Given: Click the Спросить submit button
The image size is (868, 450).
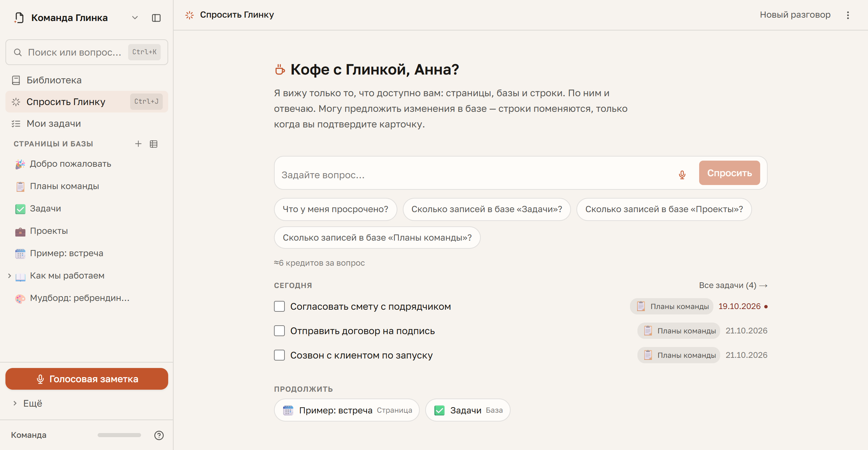Looking at the screenshot, I should point(729,173).
